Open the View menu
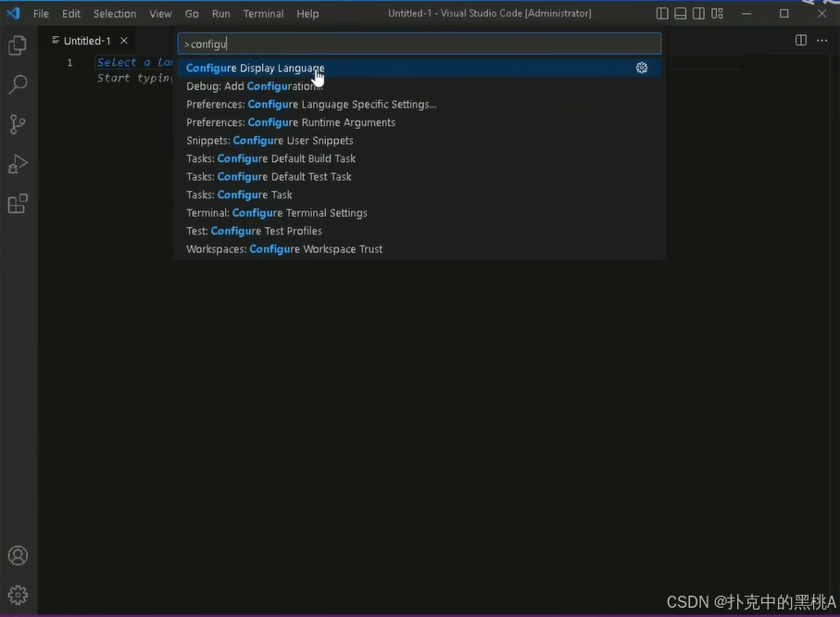 [x=160, y=13]
